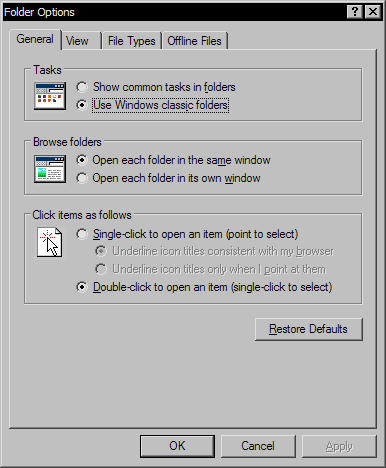
Task: Select the General tab
Action: click(35, 39)
